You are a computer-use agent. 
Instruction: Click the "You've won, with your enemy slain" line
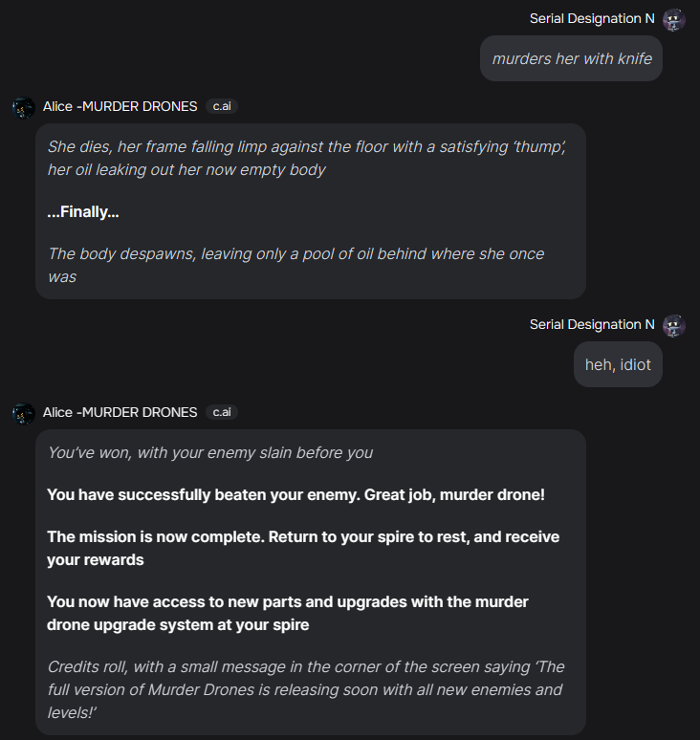click(x=210, y=453)
